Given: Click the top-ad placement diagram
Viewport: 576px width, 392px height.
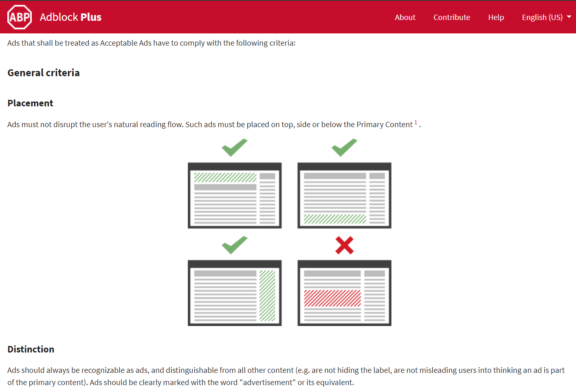Looking at the screenshot, I should 235,196.
